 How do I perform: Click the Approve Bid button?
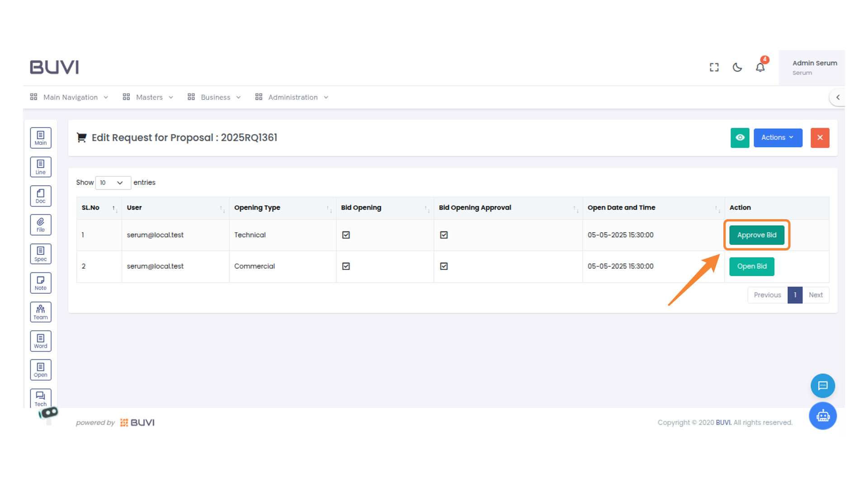(x=756, y=235)
